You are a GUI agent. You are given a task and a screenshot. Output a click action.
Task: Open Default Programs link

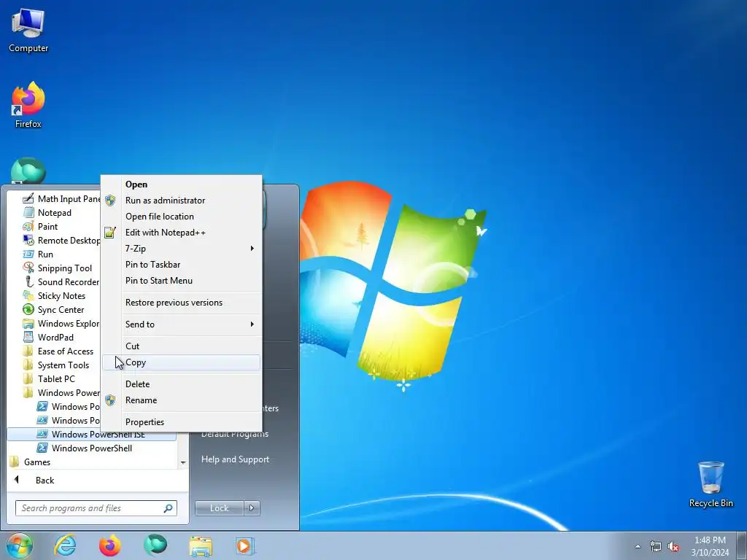tap(235, 436)
